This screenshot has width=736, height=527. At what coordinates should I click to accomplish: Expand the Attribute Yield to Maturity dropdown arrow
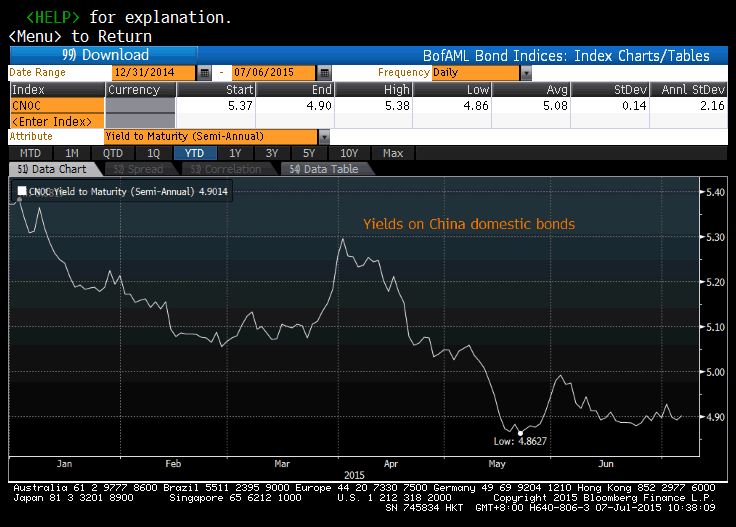324,137
